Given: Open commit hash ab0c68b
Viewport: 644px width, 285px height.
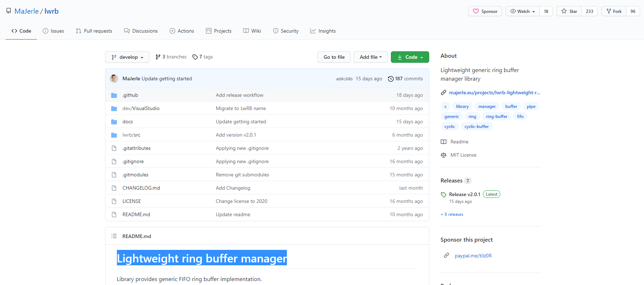Looking at the screenshot, I should (344, 79).
